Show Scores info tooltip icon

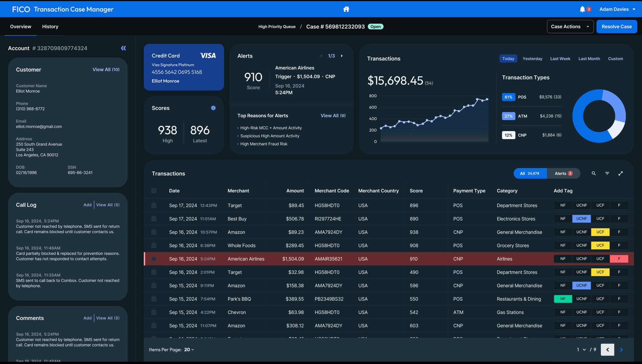[213, 108]
